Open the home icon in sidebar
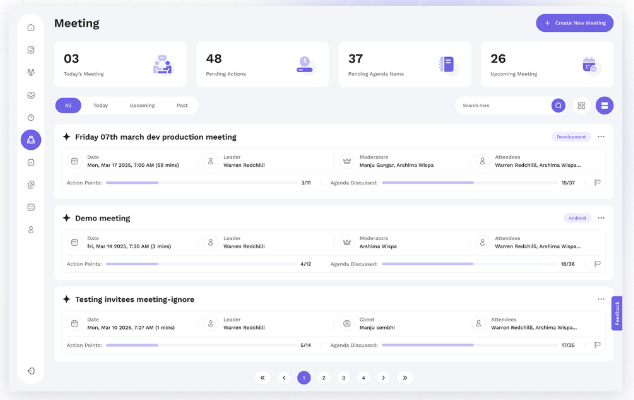The image size is (634, 400). 31,27
